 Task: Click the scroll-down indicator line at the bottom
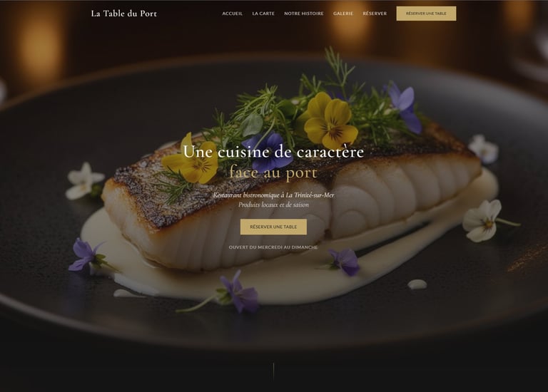(274, 371)
